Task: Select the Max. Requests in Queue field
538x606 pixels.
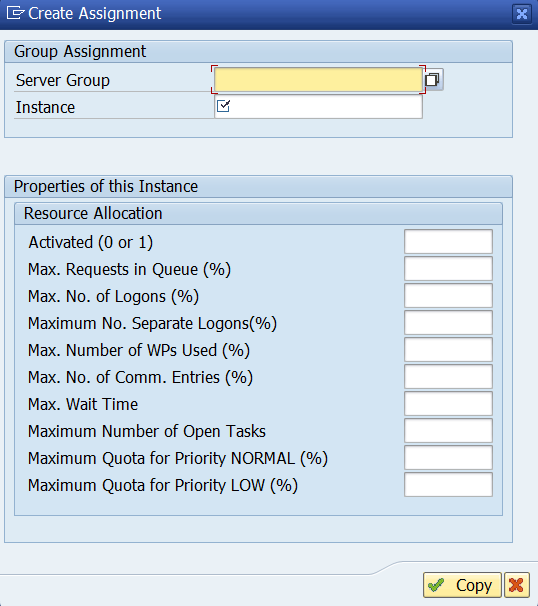Action: (x=448, y=269)
